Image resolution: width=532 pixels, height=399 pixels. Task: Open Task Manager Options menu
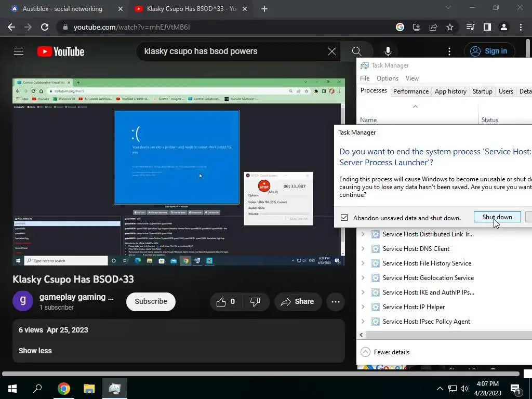tap(388, 78)
